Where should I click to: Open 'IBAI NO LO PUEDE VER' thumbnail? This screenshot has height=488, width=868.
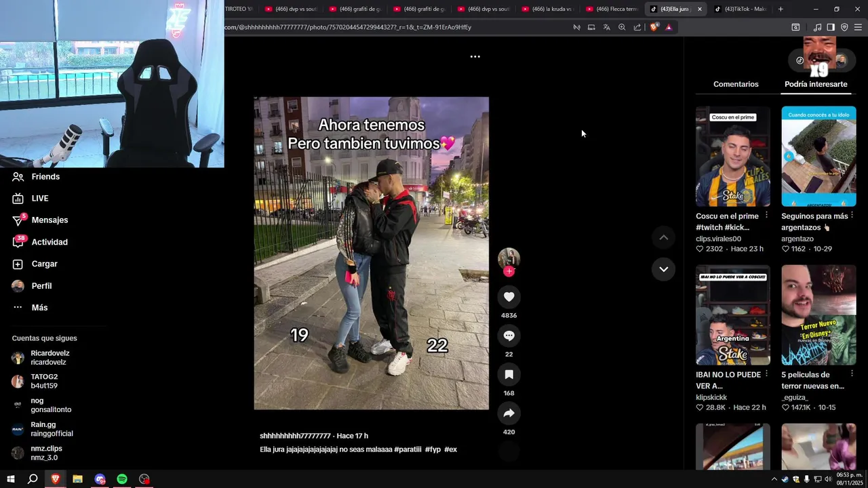pyautogui.click(x=733, y=315)
